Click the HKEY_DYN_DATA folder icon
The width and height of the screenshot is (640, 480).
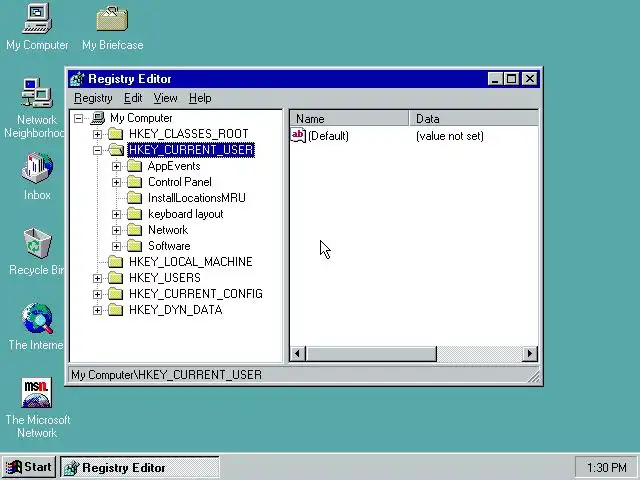pos(116,310)
